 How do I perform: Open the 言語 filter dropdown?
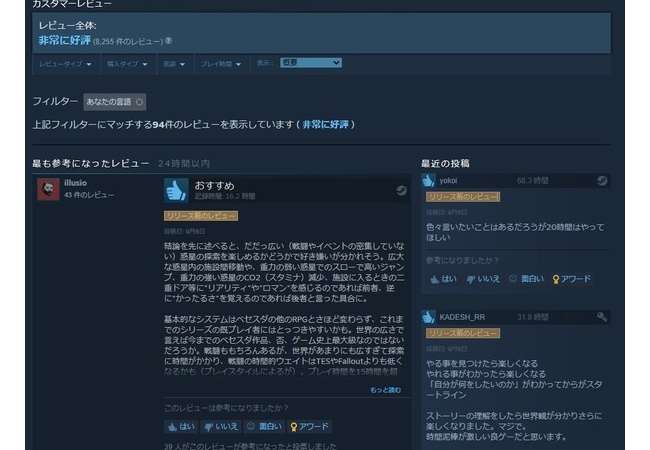[174, 63]
